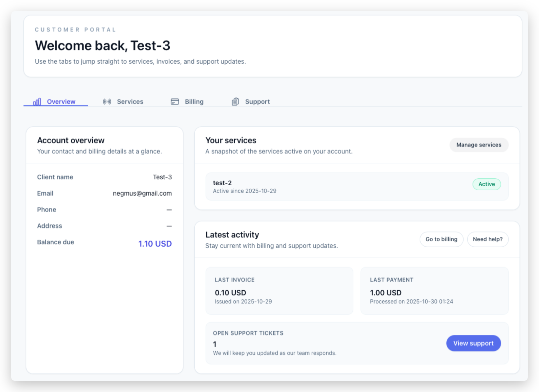Click the Overview bar chart icon
This screenshot has width=539, height=392.
[37, 102]
